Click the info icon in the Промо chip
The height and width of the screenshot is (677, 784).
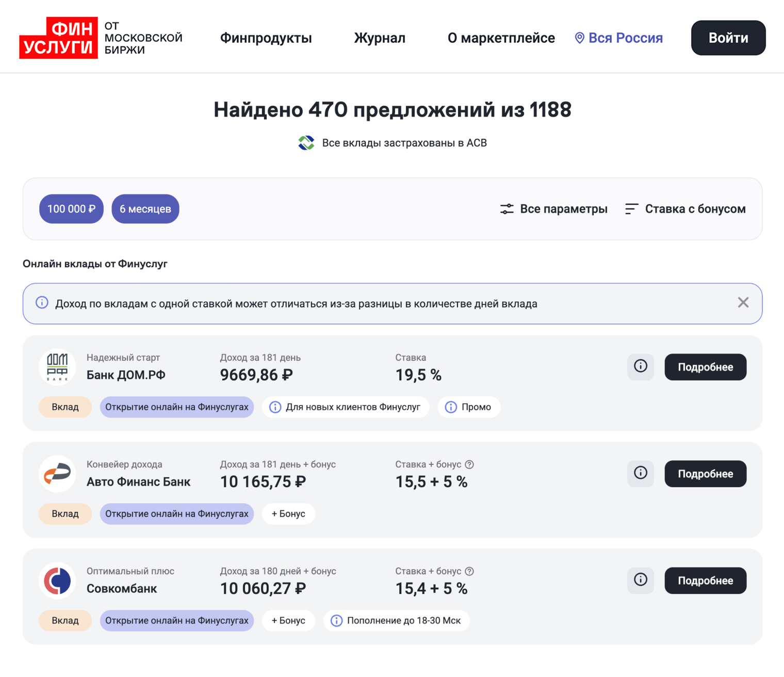(x=451, y=407)
